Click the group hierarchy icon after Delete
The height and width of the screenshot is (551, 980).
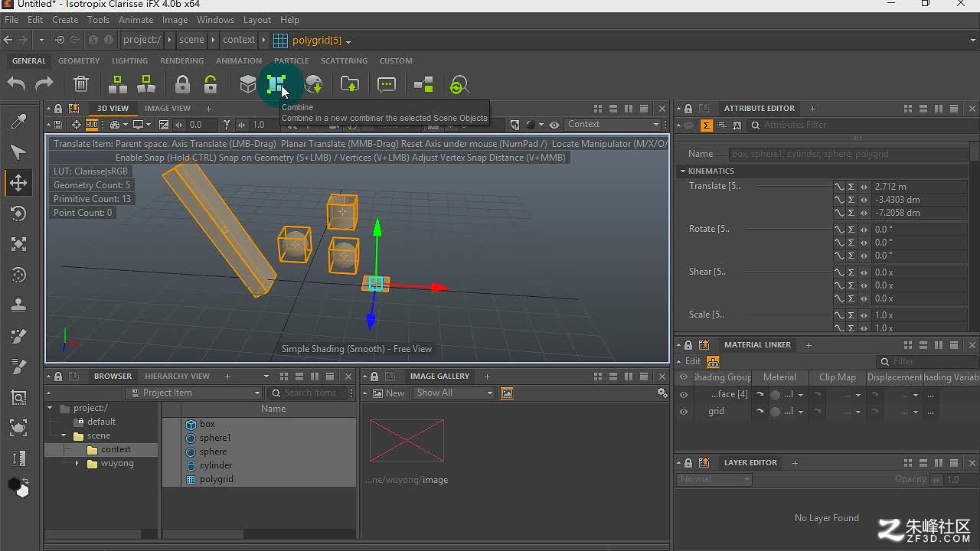(x=118, y=84)
